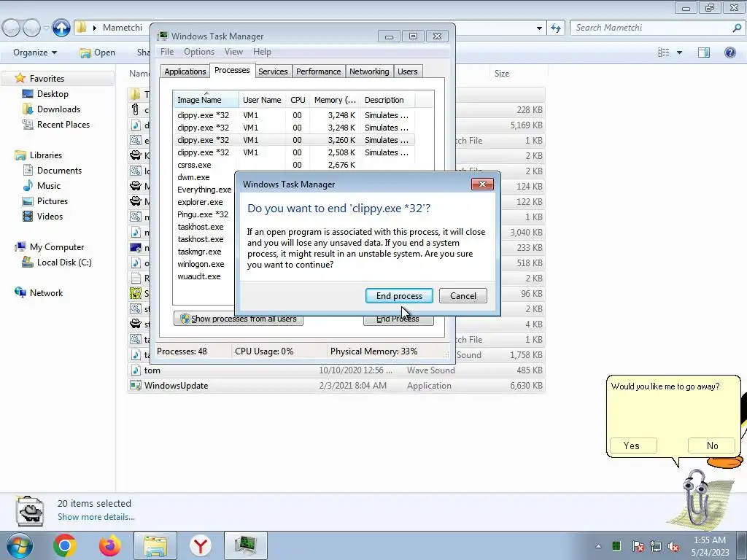Expand the address bar history dropdown

539,28
